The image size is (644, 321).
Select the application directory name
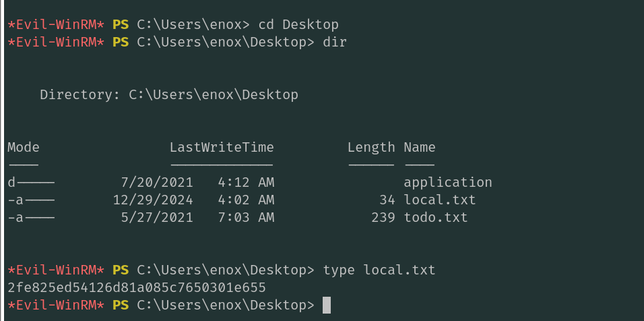click(x=448, y=182)
